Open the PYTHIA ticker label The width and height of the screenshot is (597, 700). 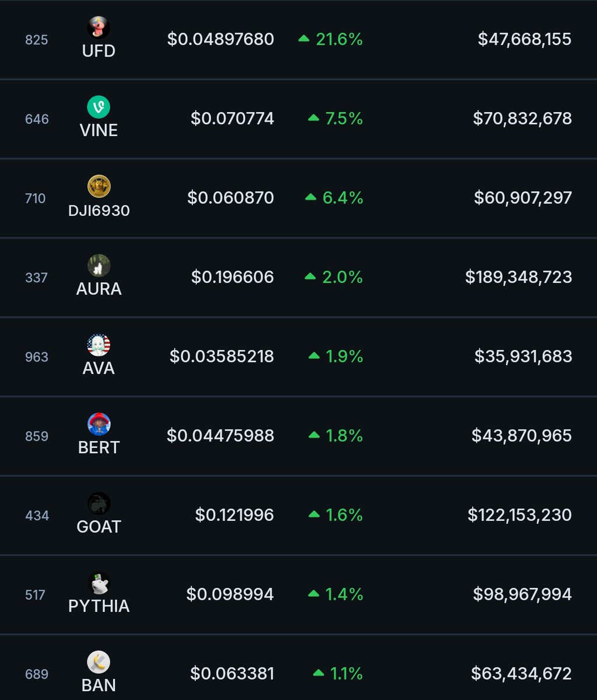(99, 606)
